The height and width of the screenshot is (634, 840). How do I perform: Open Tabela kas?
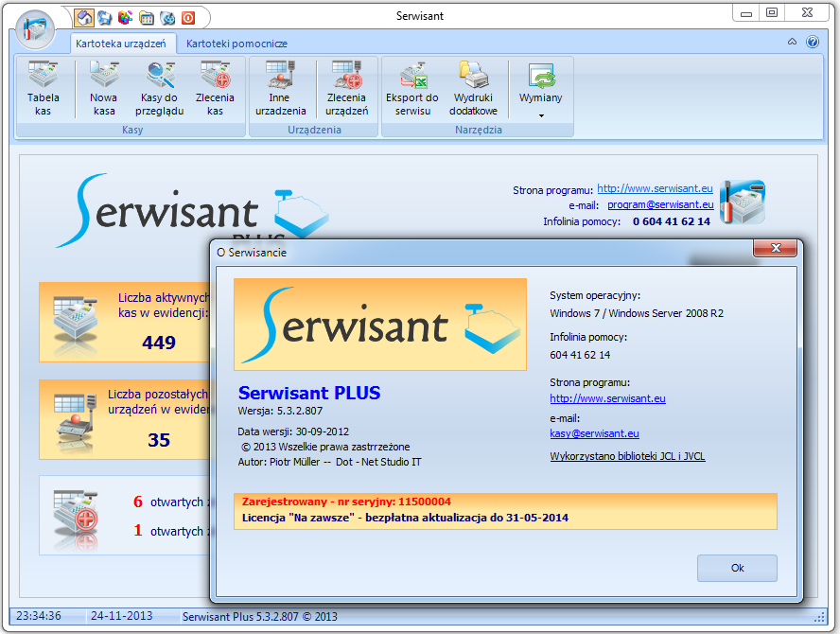[x=44, y=88]
